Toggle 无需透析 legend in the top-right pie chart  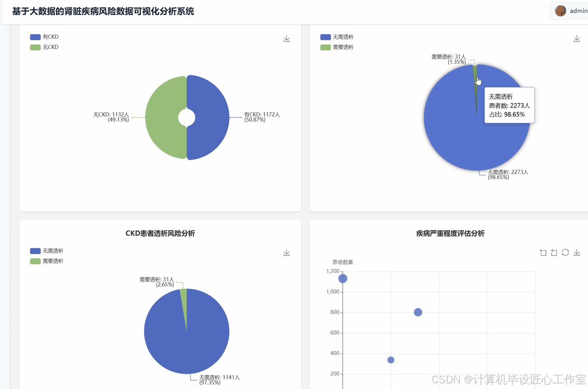tap(337, 37)
